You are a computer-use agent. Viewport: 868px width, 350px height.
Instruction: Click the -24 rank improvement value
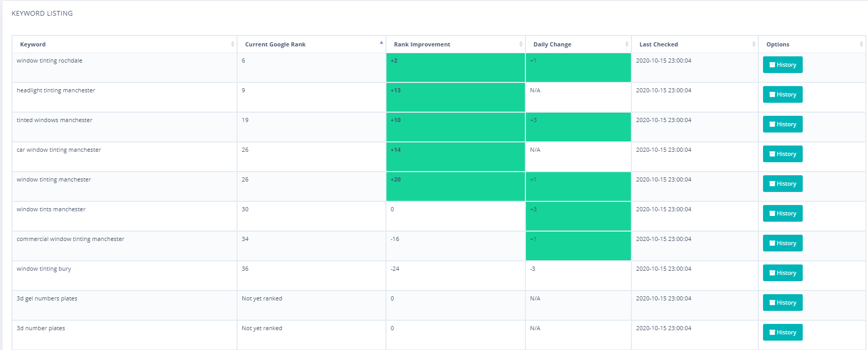(x=395, y=269)
